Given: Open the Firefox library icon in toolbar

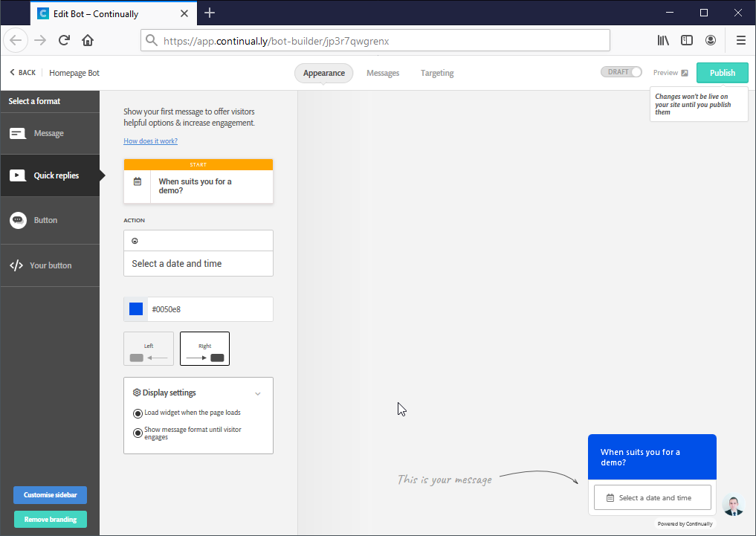Looking at the screenshot, I should (662, 40).
